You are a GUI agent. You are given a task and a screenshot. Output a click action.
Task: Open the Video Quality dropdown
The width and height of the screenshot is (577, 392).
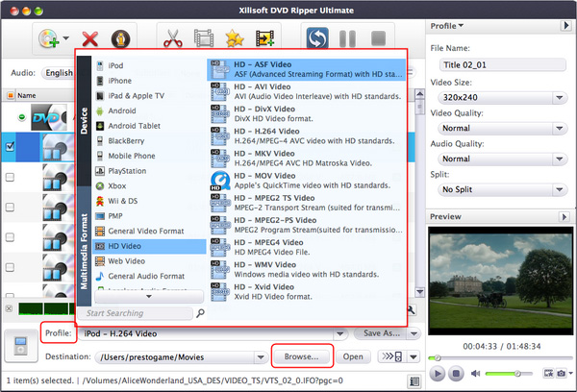(x=502, y=129)
